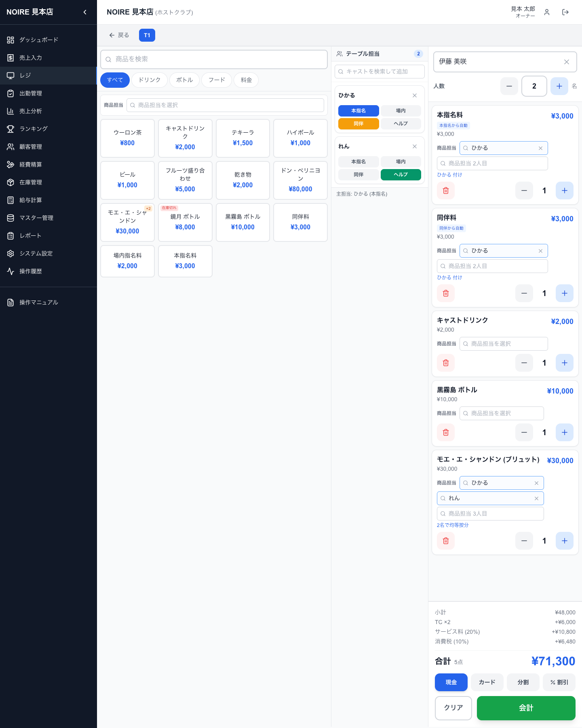This screenshot has width=582, height=728.
Task: Add the ドン・ペリニヨン product card
Action: pyautogui.click(x=300, y=180)
